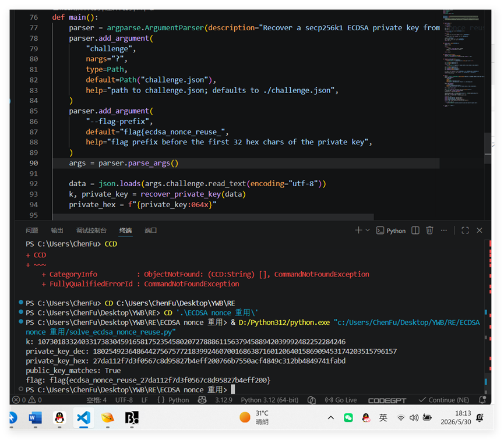Click the editor vertical scrollbar
This screenshot has height=440, width=504.
(488, 148)
